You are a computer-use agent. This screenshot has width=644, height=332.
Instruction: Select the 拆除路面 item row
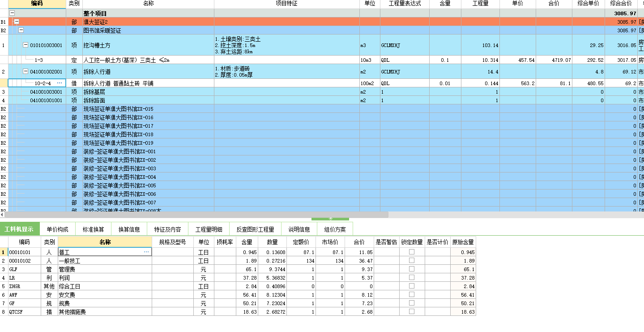click(322, 100)
